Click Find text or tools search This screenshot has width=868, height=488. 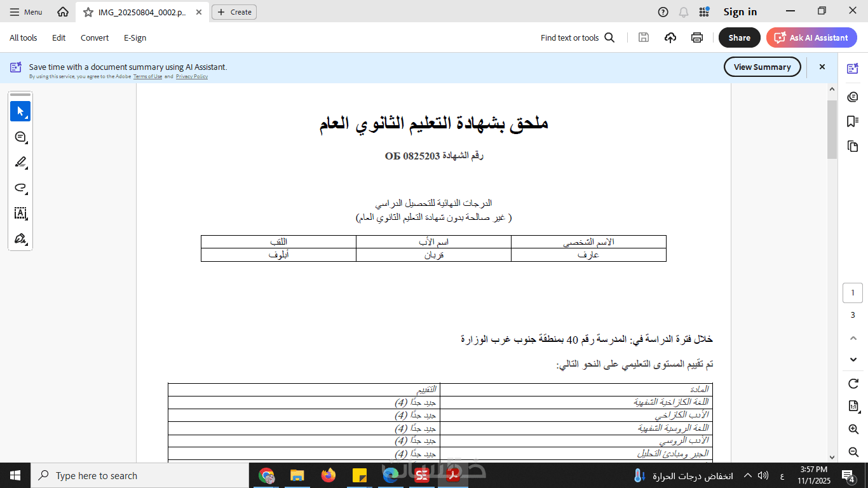[x=578, y=37]
